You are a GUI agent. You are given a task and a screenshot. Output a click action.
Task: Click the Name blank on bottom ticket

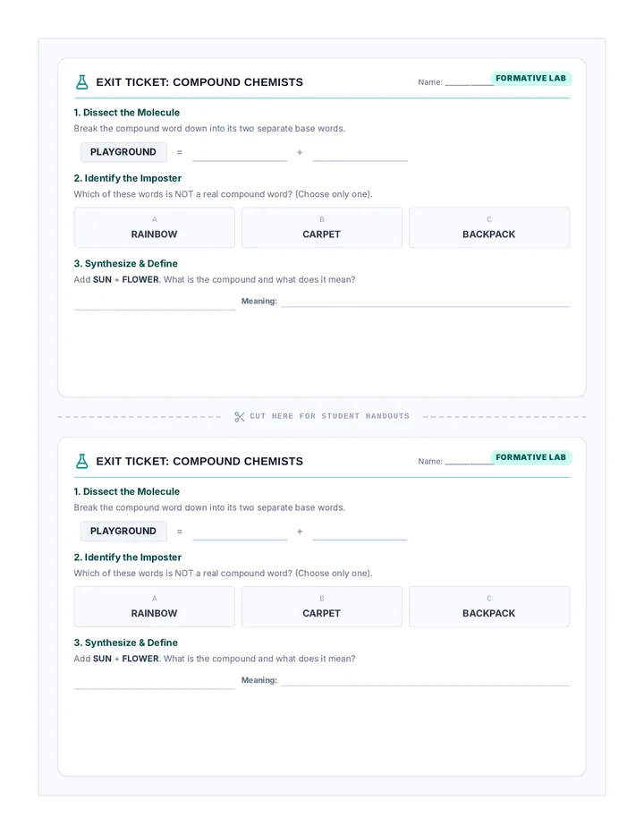(468, 462)
